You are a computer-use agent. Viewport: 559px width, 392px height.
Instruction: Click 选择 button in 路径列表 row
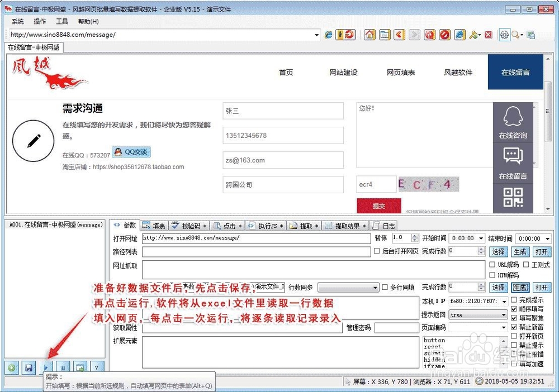pos(498,252)
